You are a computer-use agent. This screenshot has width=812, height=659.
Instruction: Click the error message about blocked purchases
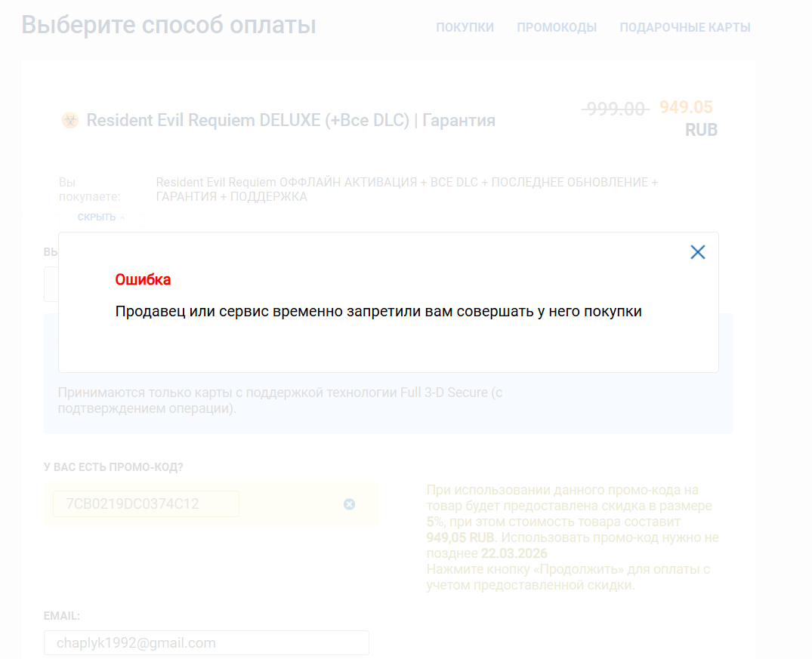click(x=378, y=311)
